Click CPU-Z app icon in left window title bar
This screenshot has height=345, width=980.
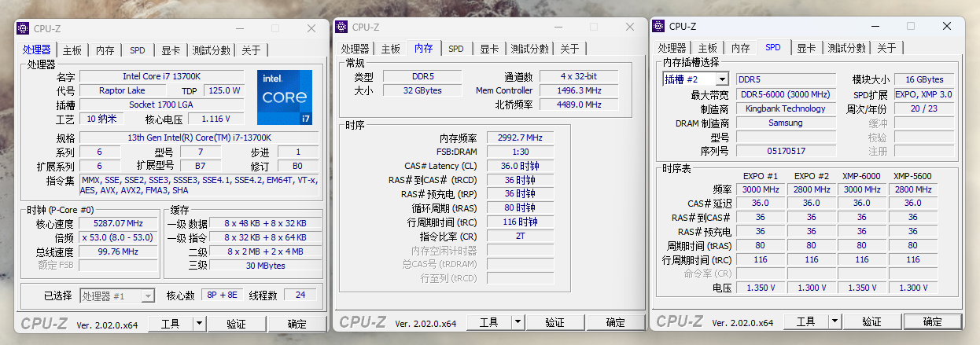[x=23, y=28]
